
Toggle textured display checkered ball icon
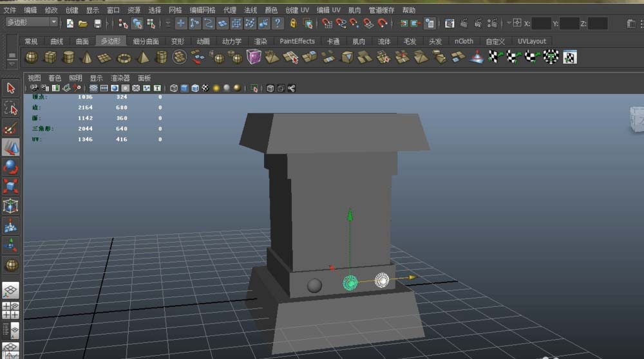(205, 88)
